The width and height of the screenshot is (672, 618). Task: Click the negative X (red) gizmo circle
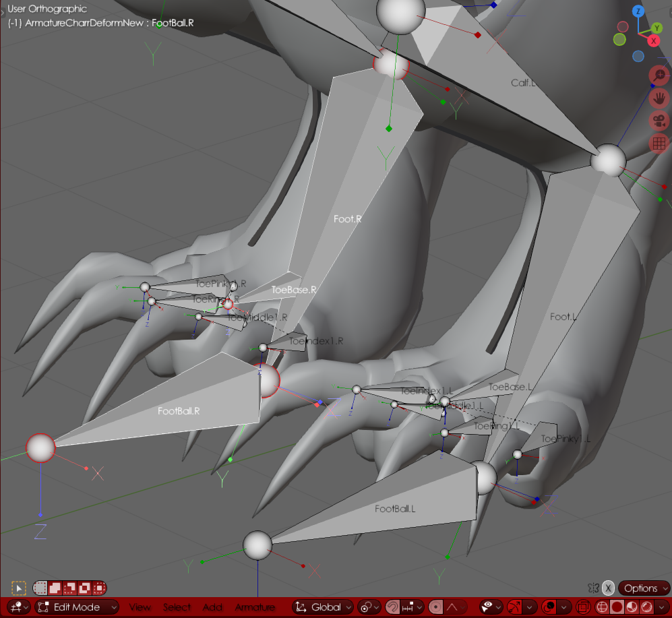[x=623, y=26]
